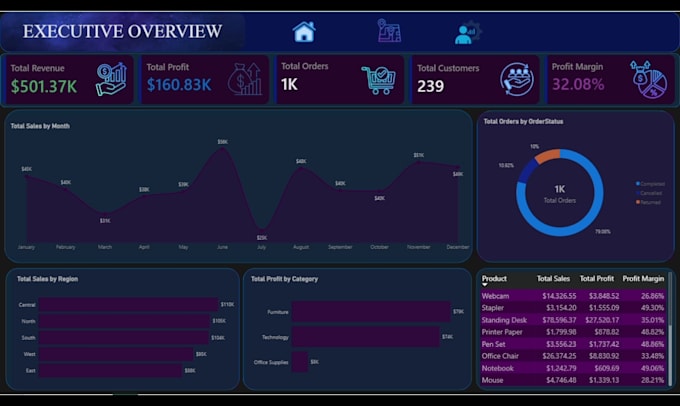Click the Total Sales by Month title
This screenshot has width=680, height=406.
pyautogui.click(x=40, y=126)
